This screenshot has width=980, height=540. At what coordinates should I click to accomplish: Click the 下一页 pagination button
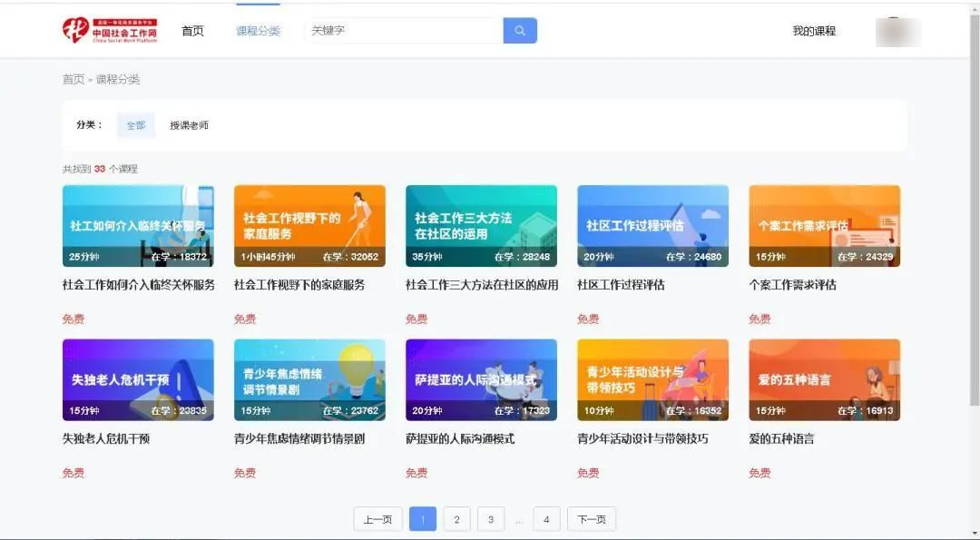[592, 520]
